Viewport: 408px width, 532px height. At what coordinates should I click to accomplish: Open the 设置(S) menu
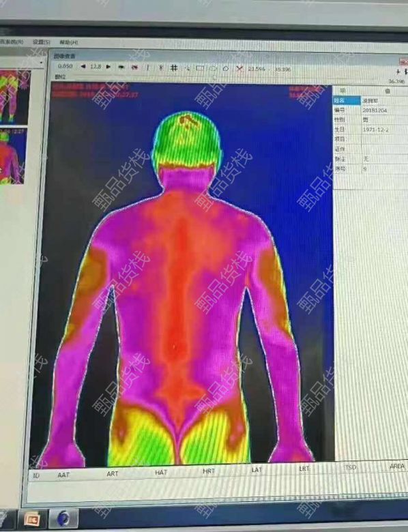[42, 42]
